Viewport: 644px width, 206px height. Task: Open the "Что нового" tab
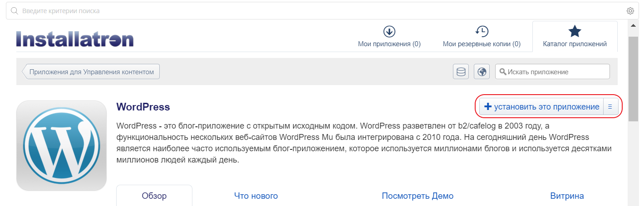tap(256, 196)
